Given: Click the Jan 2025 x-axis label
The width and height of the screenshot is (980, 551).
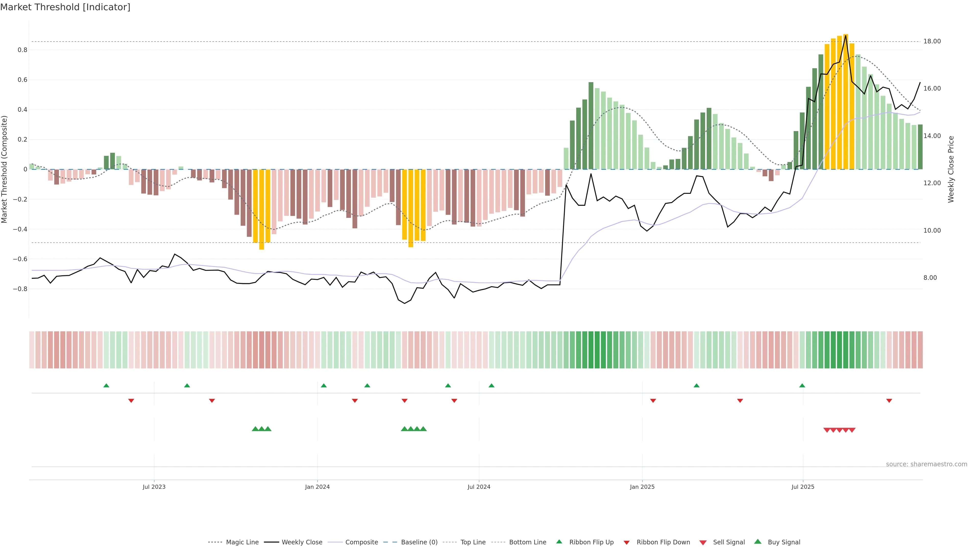Looking at the screenshot, I should pos(642,487).
